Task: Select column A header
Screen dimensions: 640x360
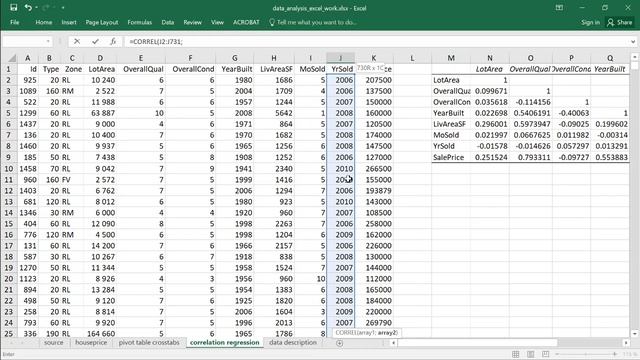Action: click(x=27, y=58)
